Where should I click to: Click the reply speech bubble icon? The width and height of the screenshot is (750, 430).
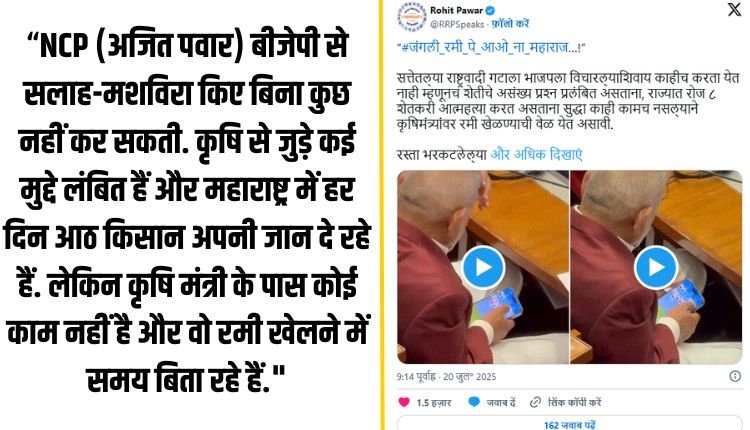pyautogui.click(x=474, y=402)
